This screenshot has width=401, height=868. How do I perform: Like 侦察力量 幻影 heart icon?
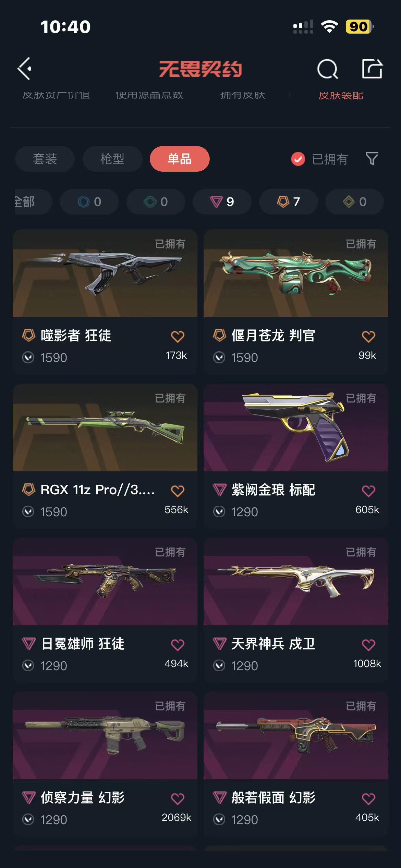(x=178, y=798)
